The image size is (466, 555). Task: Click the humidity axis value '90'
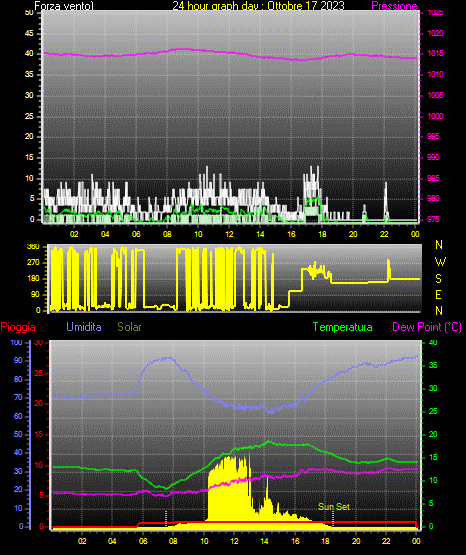tap(18, 360)
